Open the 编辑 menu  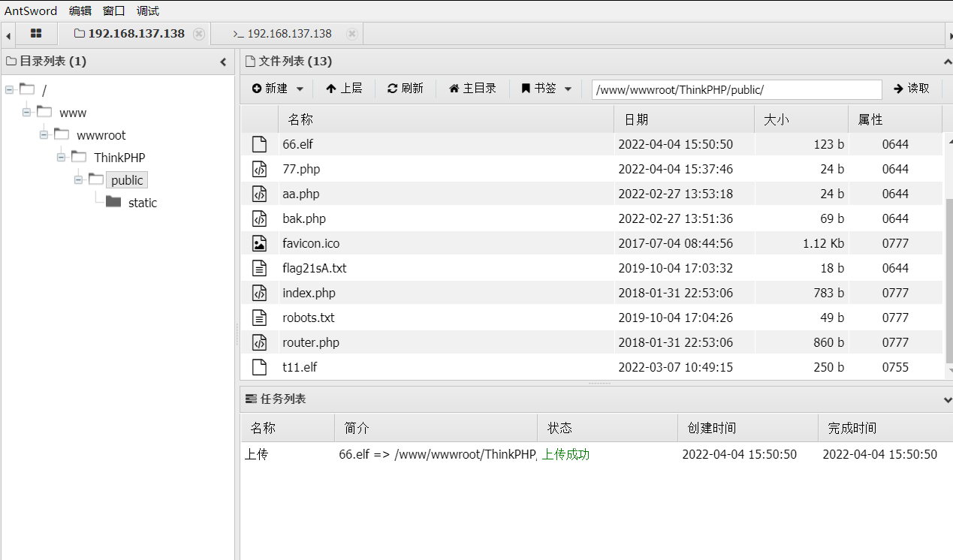[80, 11]
